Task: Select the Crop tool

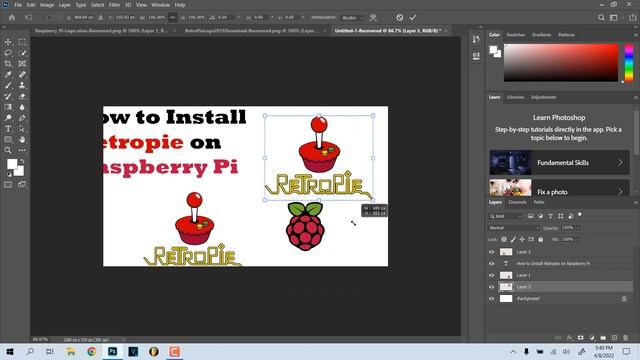Action: (x=8, y=64)
